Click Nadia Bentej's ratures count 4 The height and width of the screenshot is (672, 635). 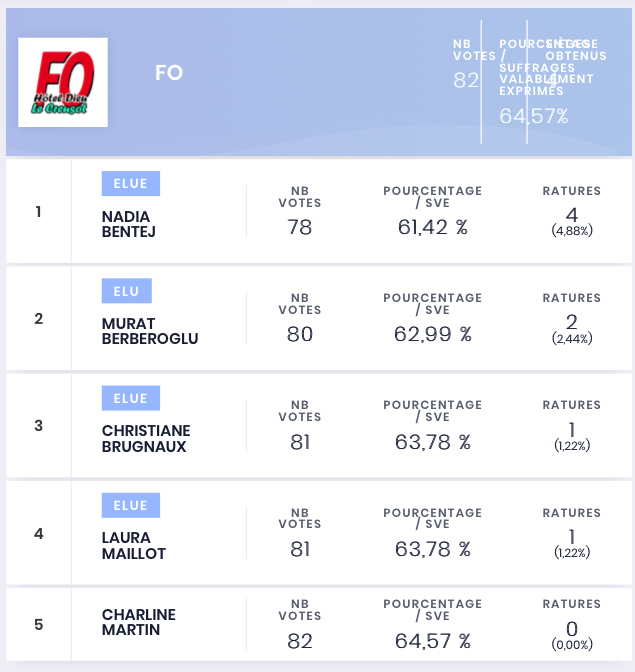pos(572,215)
